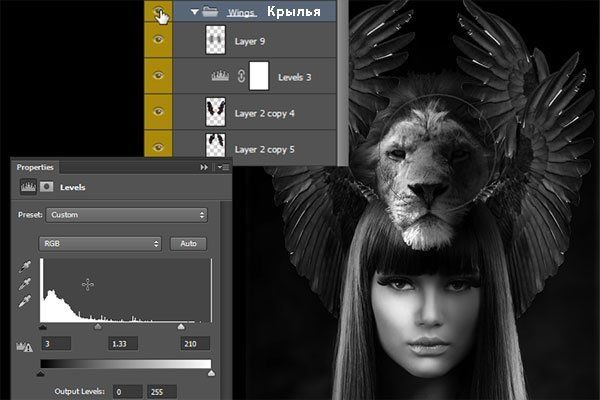Image resolution: width=600 pixels, height=400 pixels.
Task: Click the highlight field showing 210
Action: (195, 344)
